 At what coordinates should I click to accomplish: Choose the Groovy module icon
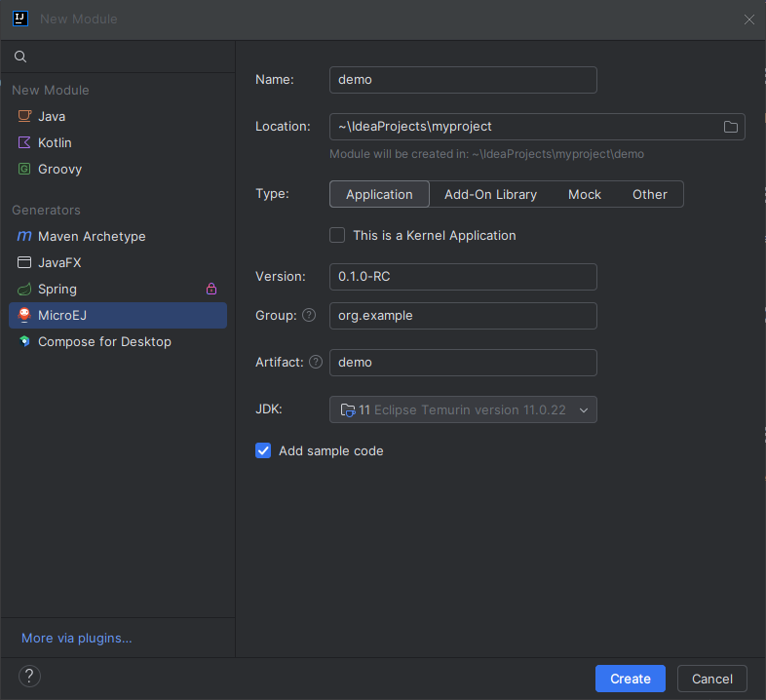24,169
